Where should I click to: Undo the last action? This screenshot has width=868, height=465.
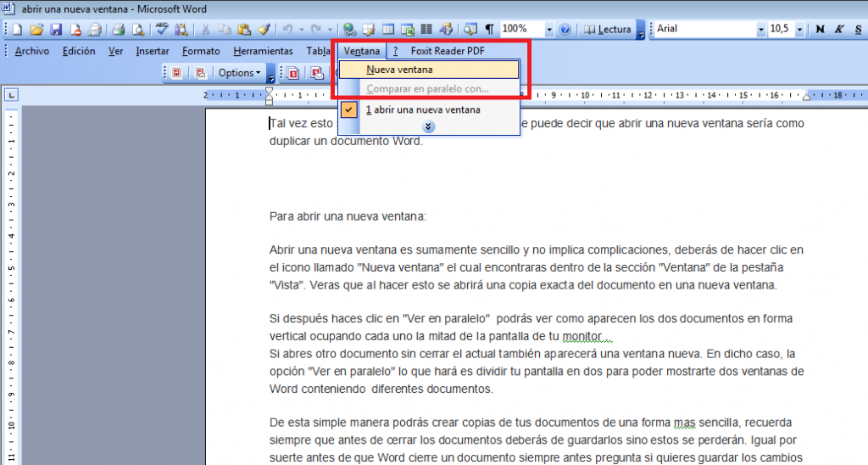coord(287,30)
